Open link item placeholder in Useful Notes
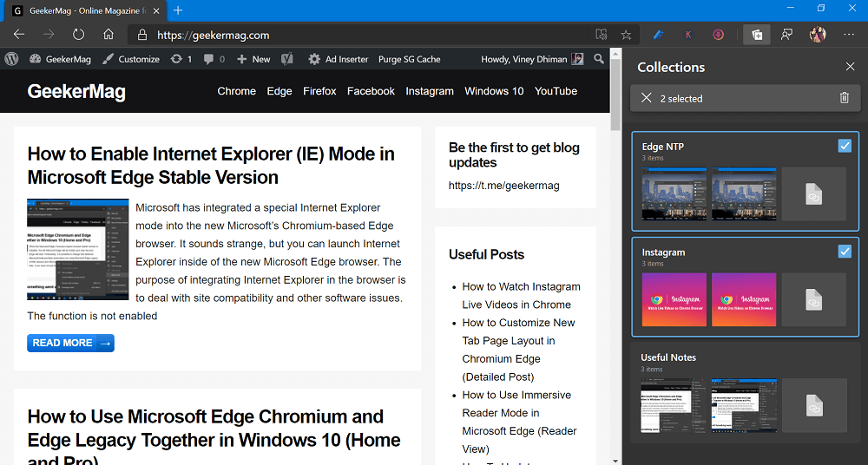The height and width of the screenshot is (465, 868). click(x=814, y=405)
